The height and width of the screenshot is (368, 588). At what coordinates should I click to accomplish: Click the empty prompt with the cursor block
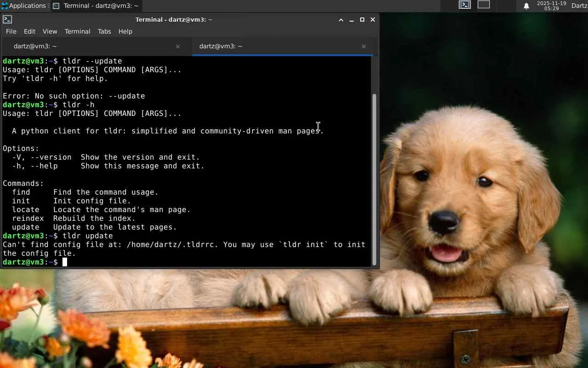point(35,262)
